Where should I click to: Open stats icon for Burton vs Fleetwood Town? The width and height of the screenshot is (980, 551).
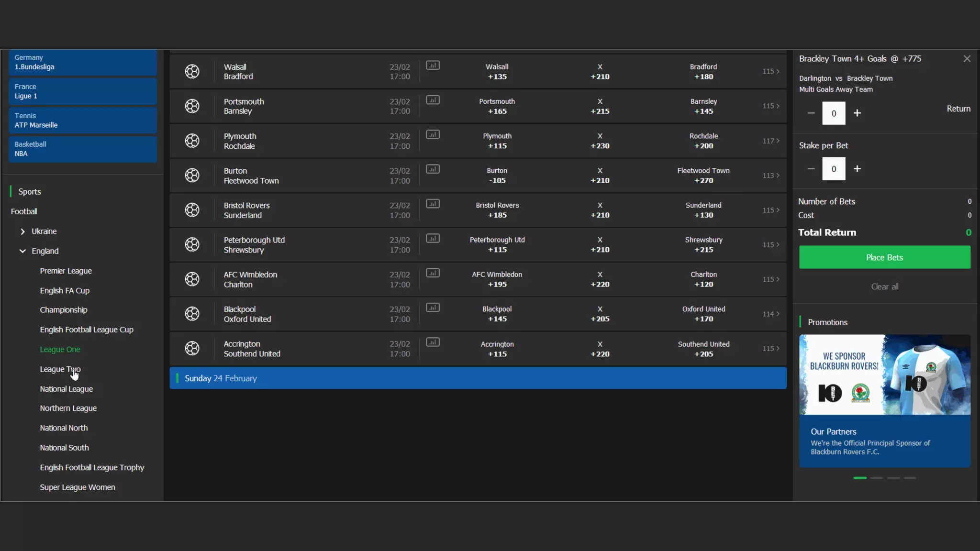tap(433, 169)
